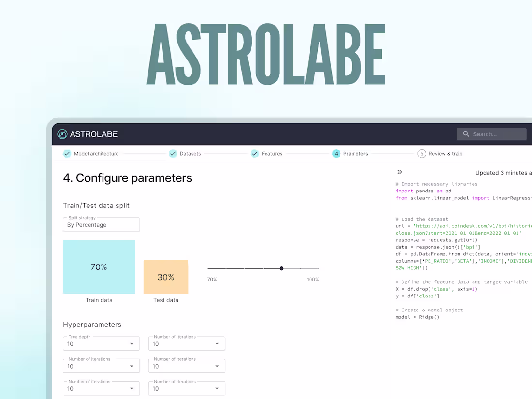
Task: Click the search magnifier icon
Action: click(466, 134)
